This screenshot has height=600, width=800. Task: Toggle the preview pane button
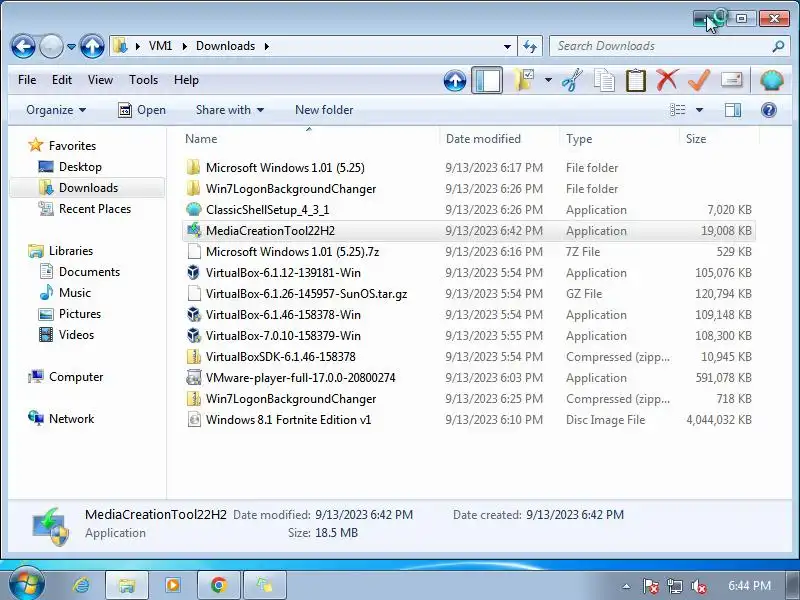click(733, 110)
